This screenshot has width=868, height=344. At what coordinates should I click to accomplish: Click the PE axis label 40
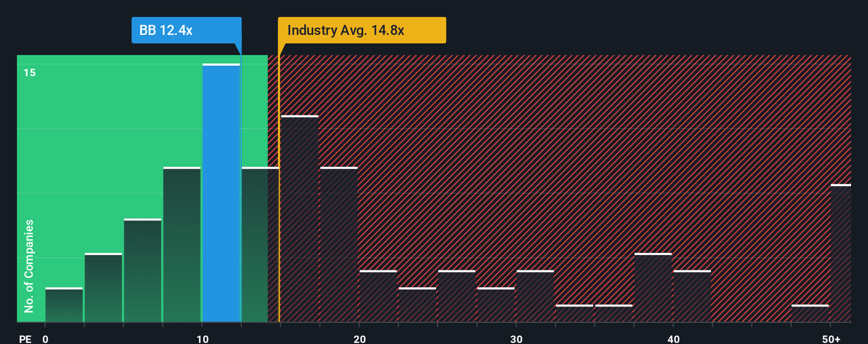(673, 339)
